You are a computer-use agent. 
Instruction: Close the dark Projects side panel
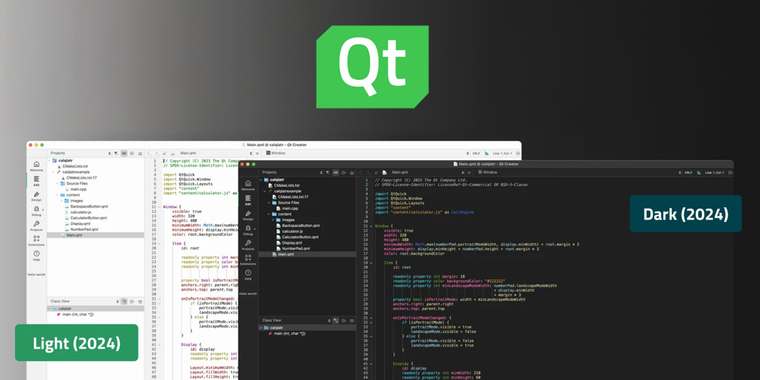pos(352,173)
